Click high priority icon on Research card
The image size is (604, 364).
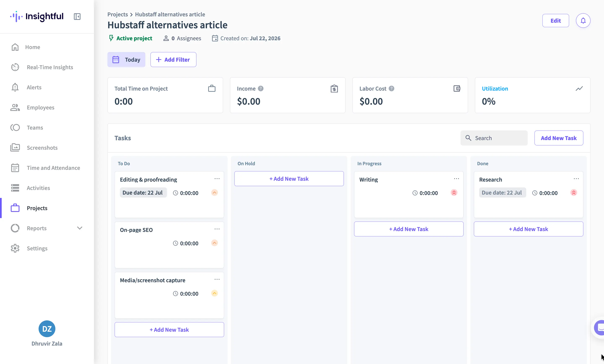click(x=574, y=193)
